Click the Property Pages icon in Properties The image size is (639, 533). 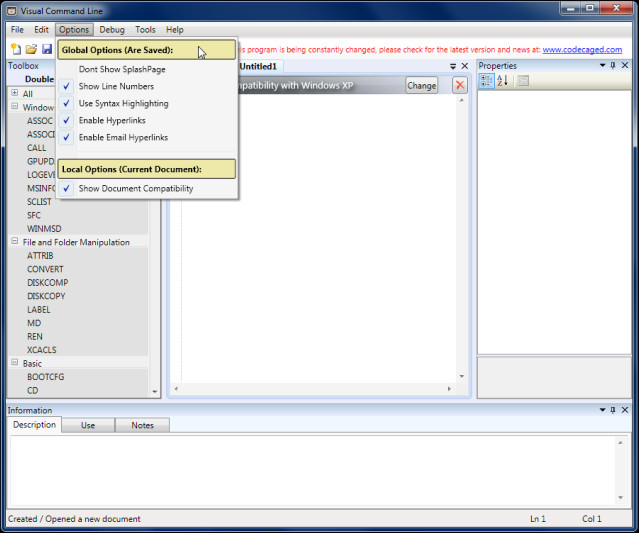[523, 81]
